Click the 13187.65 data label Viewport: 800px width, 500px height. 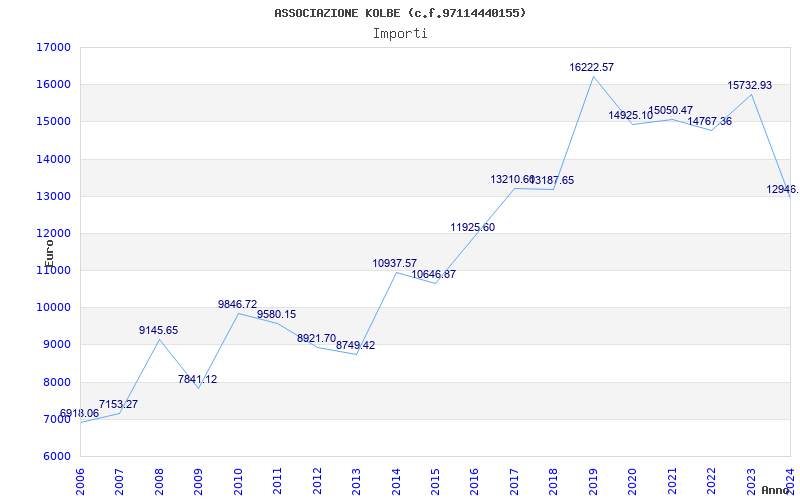(x=552, y=180)
